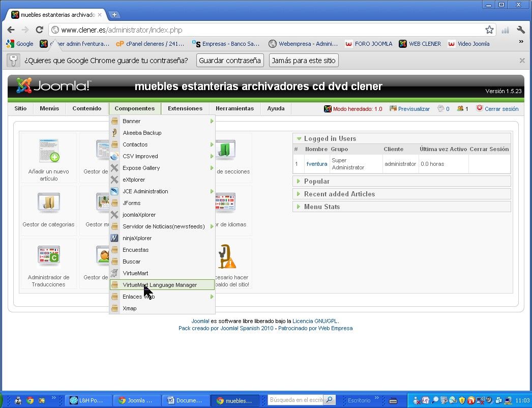Show more bookmarks chevron
Screen dimensions: 532x408
pyautogui.click(x=521, y=41)
